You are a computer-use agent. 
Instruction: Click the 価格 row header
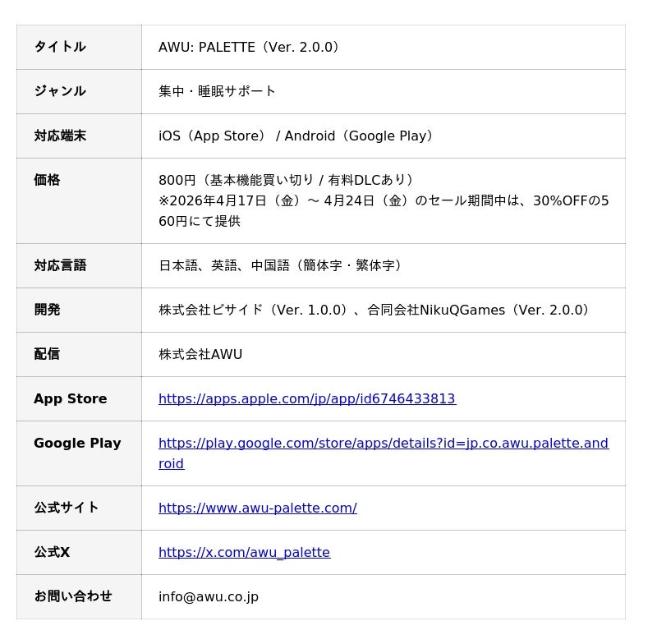point(47,180)
